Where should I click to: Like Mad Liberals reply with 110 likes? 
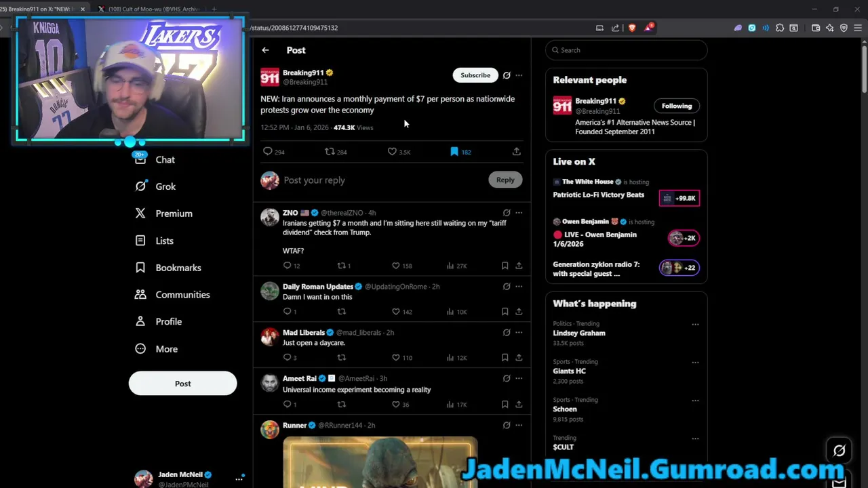pyautogui.click(x=396, y=358)
